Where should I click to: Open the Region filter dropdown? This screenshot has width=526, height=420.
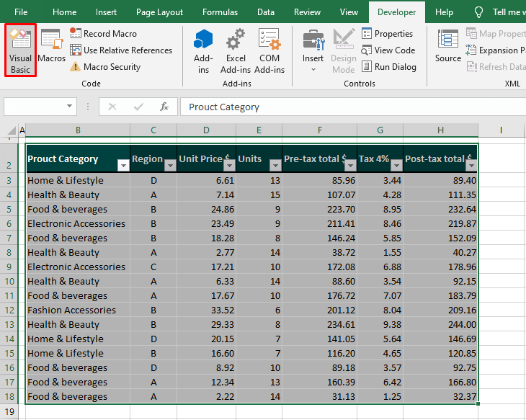171,166
